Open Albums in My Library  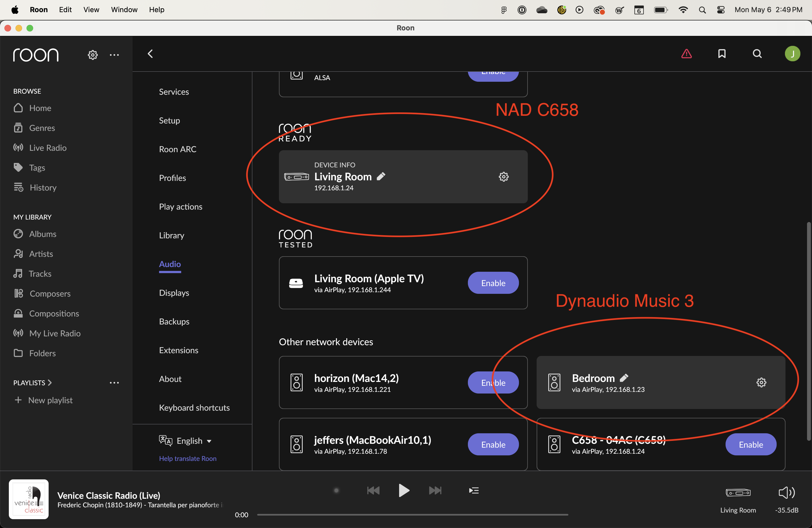pos(35,234)
